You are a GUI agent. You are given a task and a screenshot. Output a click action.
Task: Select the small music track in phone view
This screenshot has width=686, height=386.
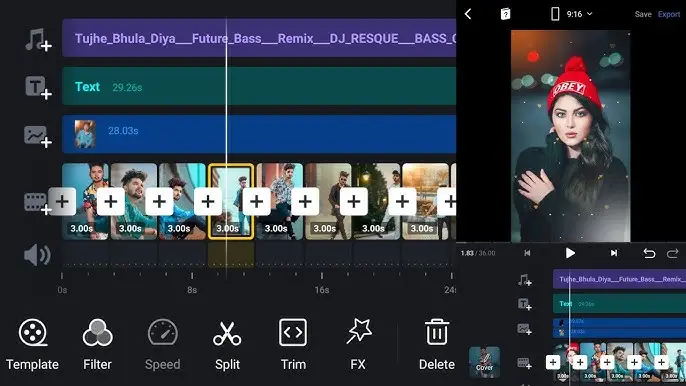tap(620, 279)
